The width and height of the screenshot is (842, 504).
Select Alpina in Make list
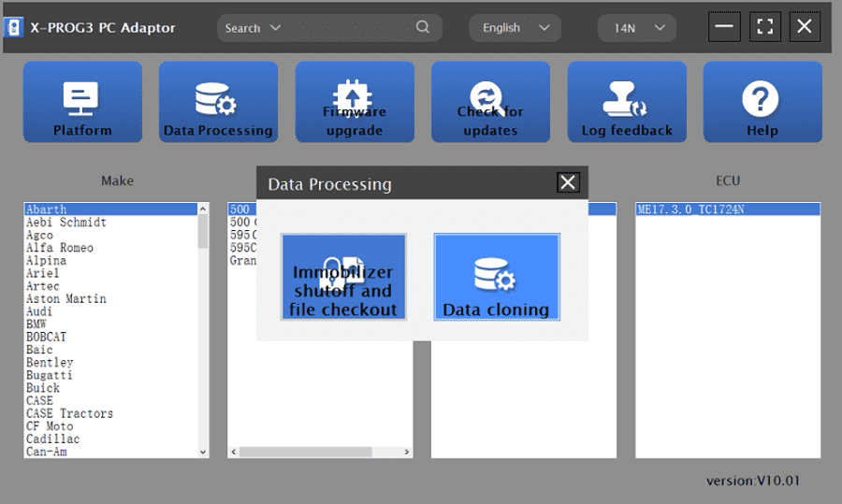click(x=110, y=260)
